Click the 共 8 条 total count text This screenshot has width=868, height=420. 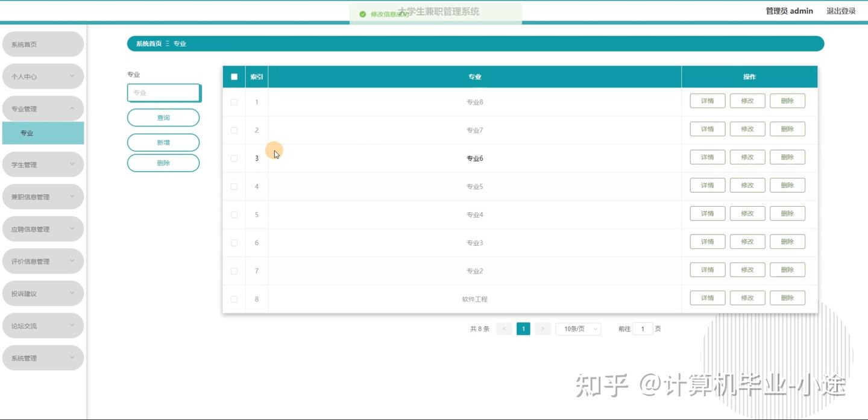click(x=480, y=329)
